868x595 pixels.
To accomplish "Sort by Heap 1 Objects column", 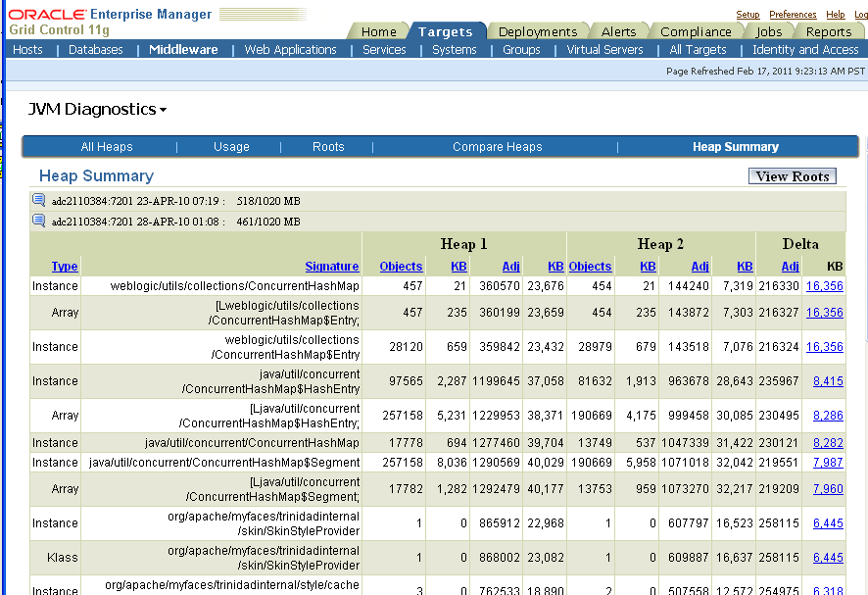I will (x=401, y=267).
